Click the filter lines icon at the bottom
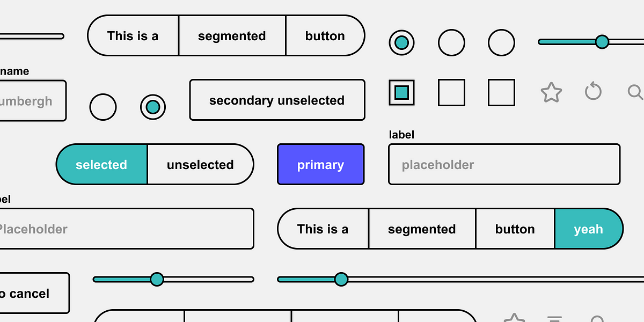The height and width of the screenshot is (322, 644). 554,318
